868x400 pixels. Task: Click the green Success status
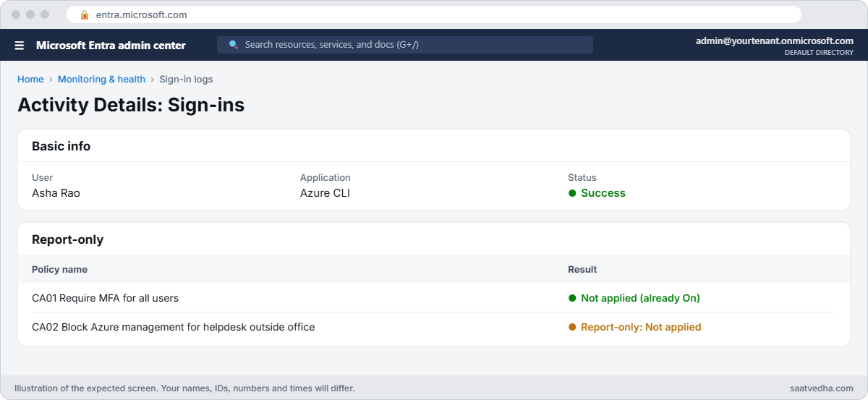pyautogui.click(x=597, y=193)
